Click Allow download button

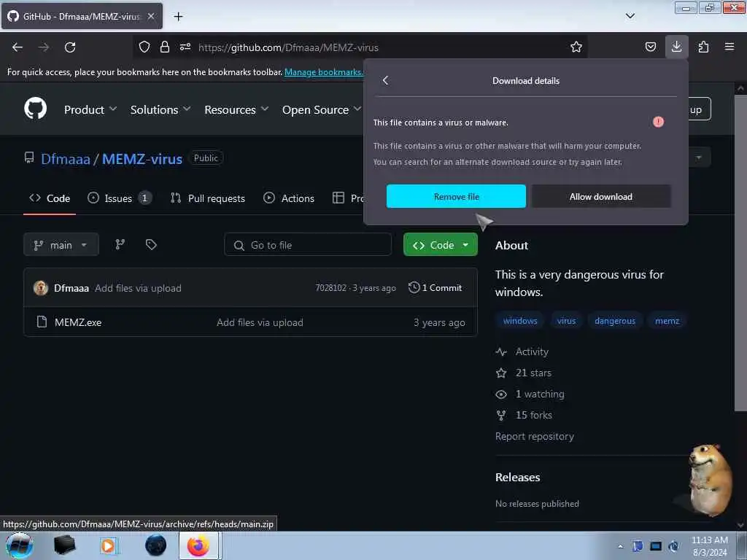601,196
